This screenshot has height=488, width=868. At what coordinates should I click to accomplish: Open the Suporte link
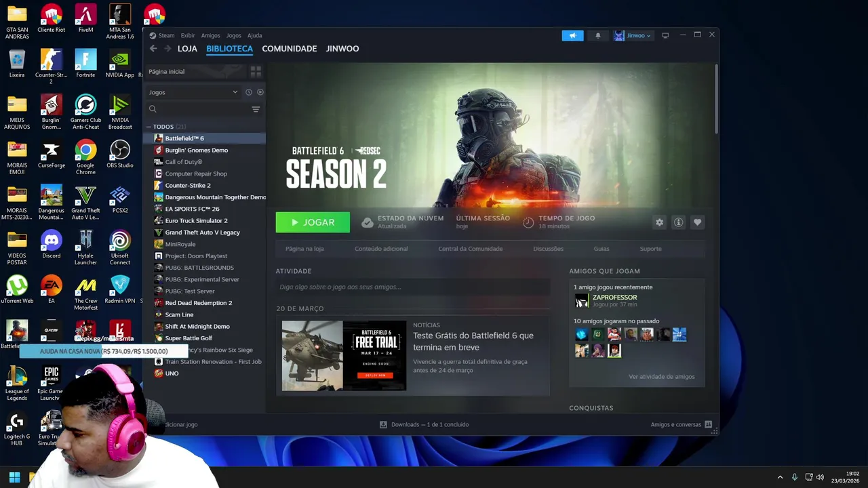650,249
